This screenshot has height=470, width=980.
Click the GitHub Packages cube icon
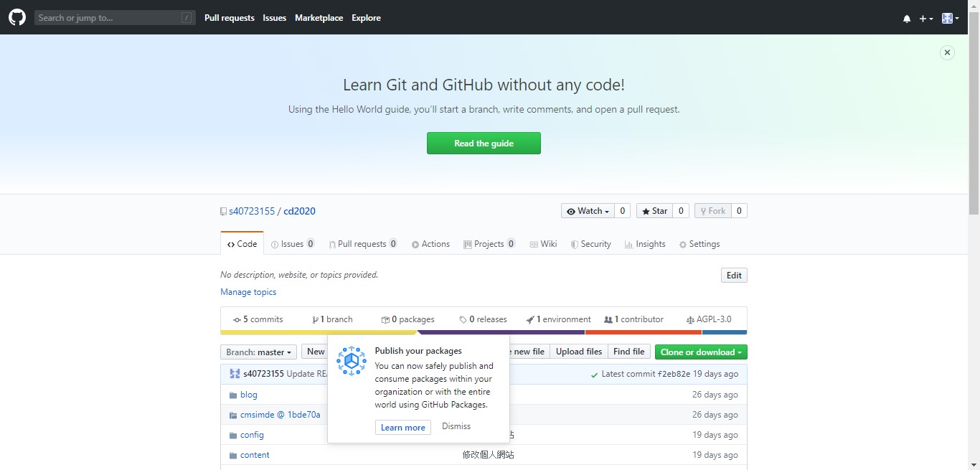point(352,361)
